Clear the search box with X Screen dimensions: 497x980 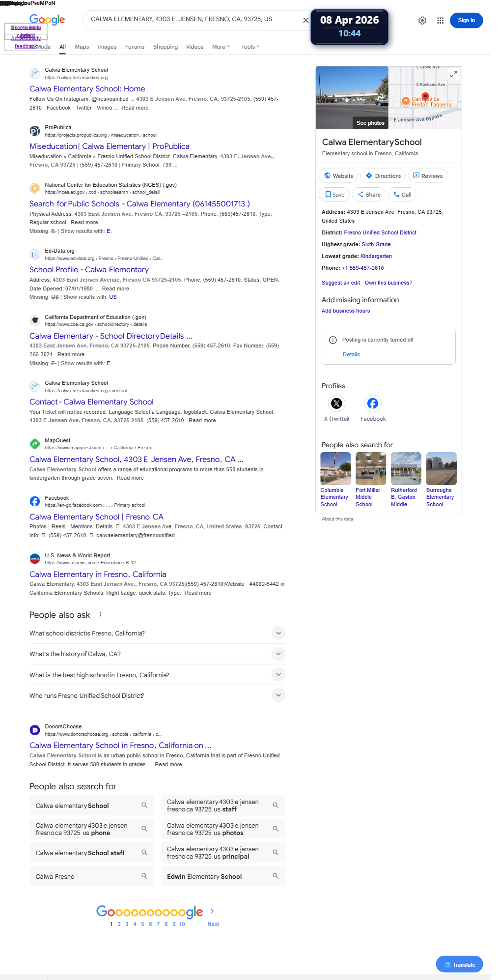point(305,20)
